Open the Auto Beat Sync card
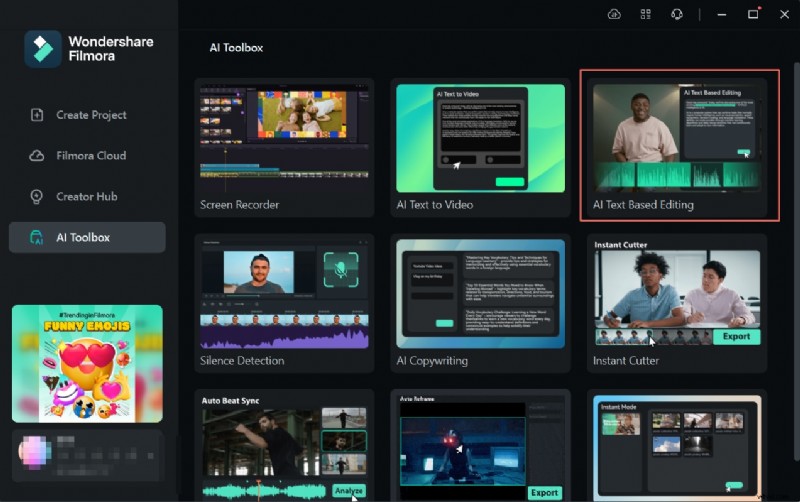This screenshot has height=502, width=800. pyautogui.click(x=284, y=445)
